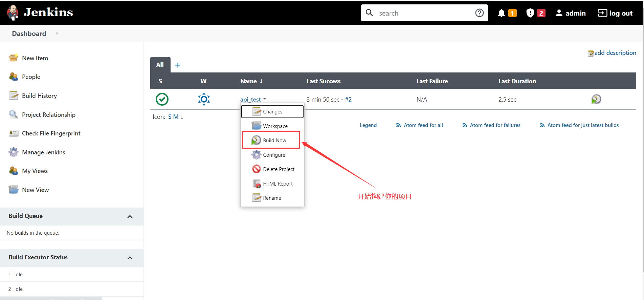The height and width of the screenshot is (300, 644).
Task: Collapse the Build Executor Status panel
Action: 130,258
